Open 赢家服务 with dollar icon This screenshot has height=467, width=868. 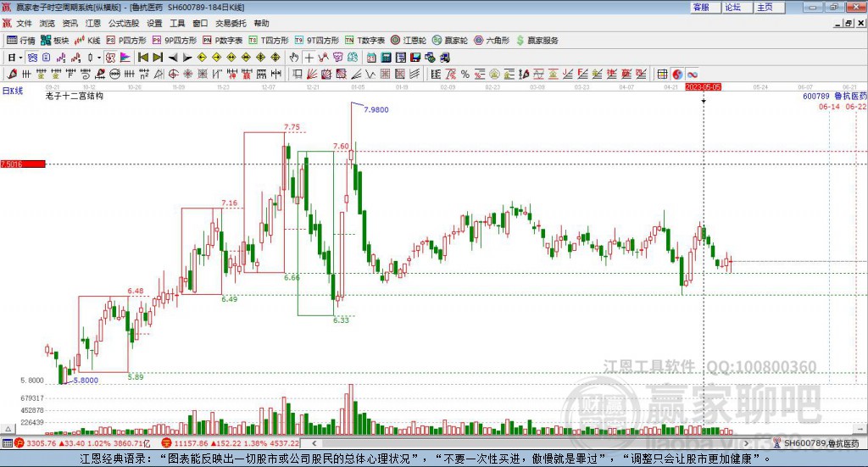point(537,41)
